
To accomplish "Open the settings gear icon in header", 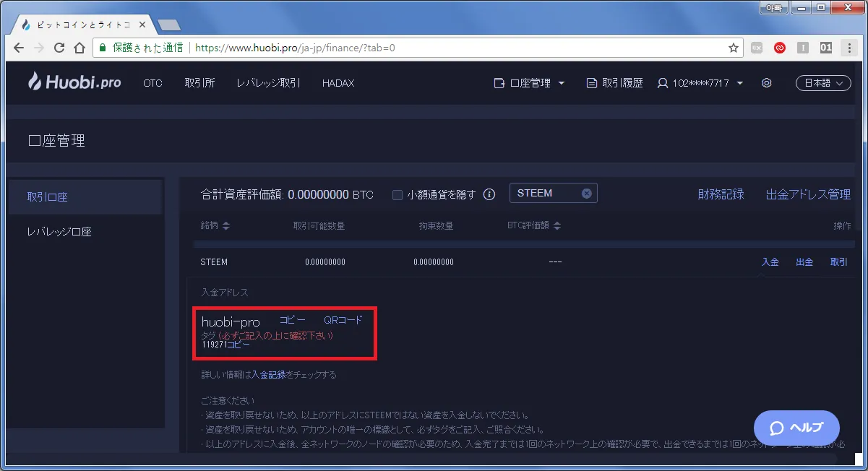I will click(767, 83).
